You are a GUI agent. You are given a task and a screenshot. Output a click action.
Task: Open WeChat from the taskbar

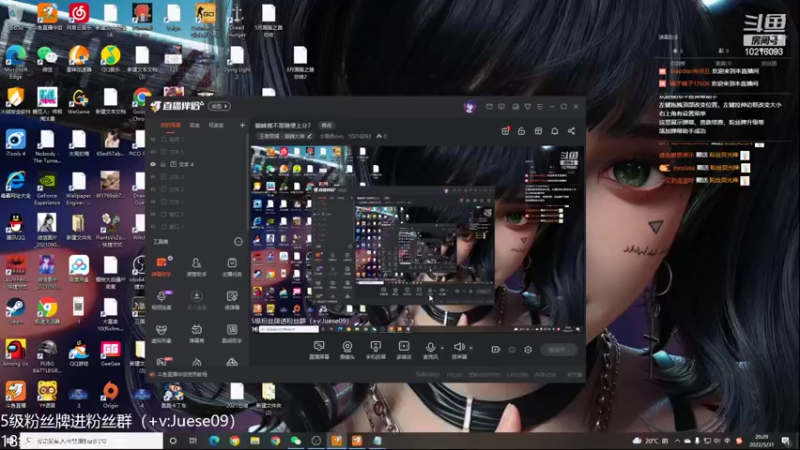(296, 440)
